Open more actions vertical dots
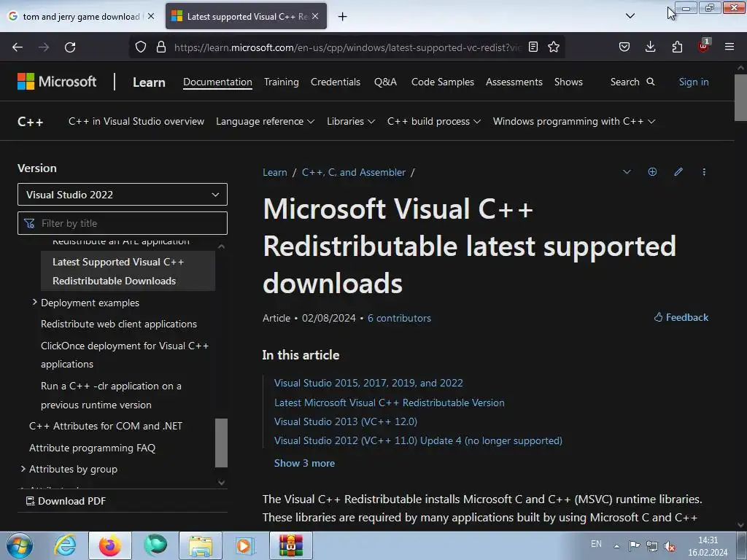Image resolution: width=747 pixels, height=560 pixels. [x=704, y=172]
